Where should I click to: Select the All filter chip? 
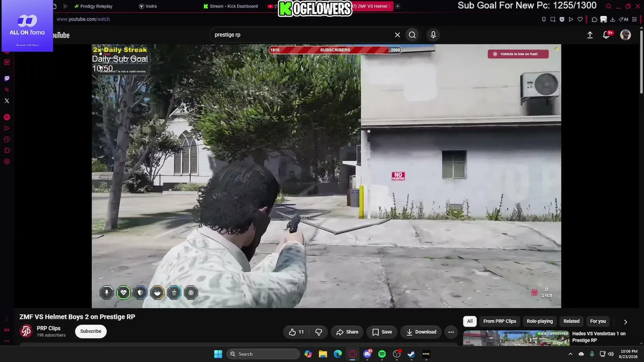[x=470, y=321]
